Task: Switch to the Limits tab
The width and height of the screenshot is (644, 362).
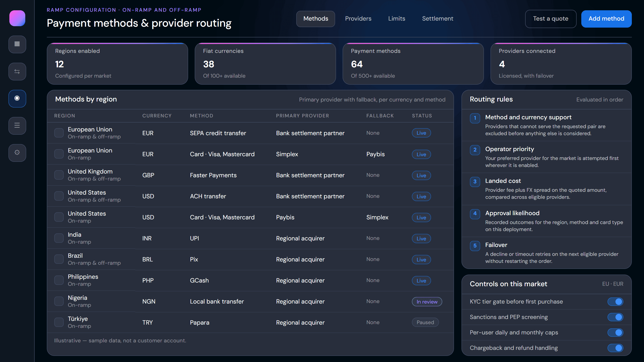Action: (396, 19)
